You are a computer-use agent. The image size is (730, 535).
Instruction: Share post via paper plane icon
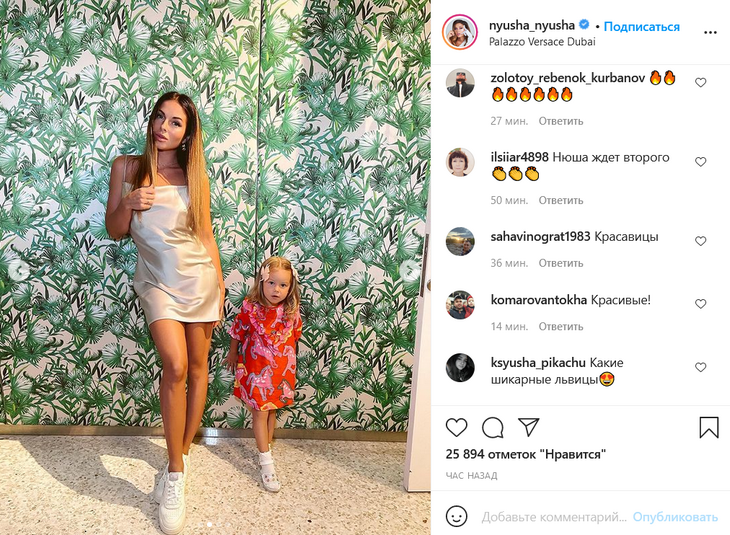[528, 427]
